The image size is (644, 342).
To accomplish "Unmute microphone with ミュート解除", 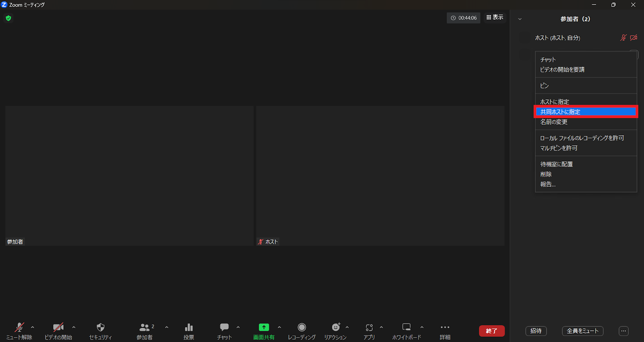I will tap(19, 328).
